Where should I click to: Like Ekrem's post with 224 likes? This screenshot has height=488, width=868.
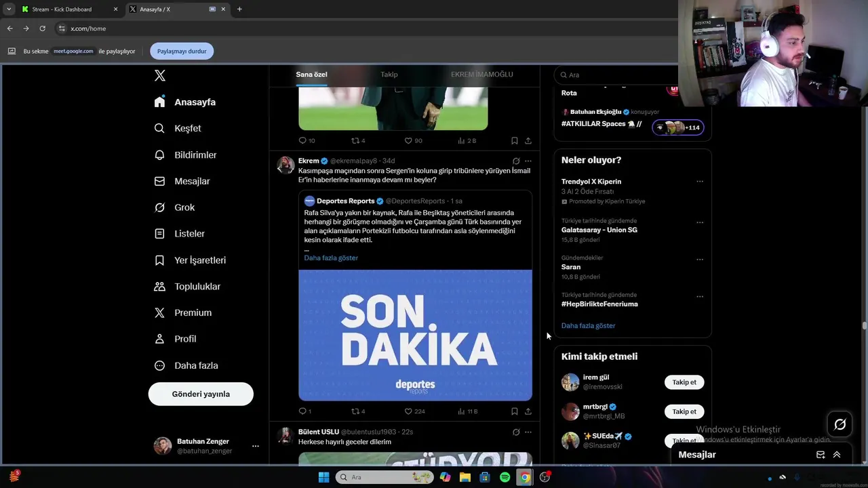pos(414,411)
